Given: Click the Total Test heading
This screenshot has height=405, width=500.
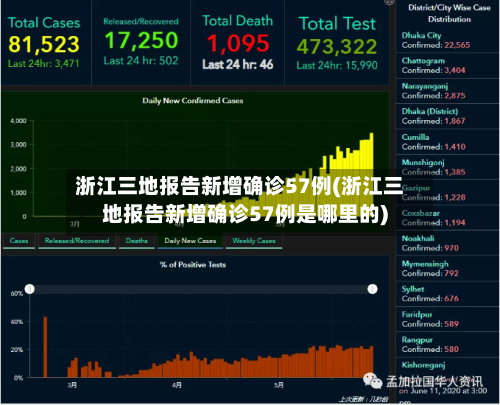Looking at the screenshot, I should [x=337, y=24].
